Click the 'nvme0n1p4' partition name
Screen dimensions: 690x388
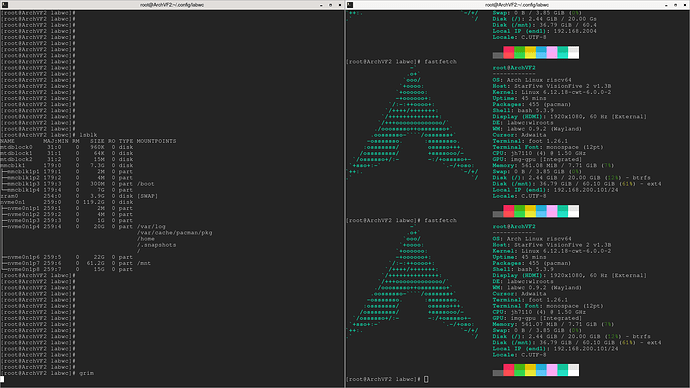click(23, 227)
